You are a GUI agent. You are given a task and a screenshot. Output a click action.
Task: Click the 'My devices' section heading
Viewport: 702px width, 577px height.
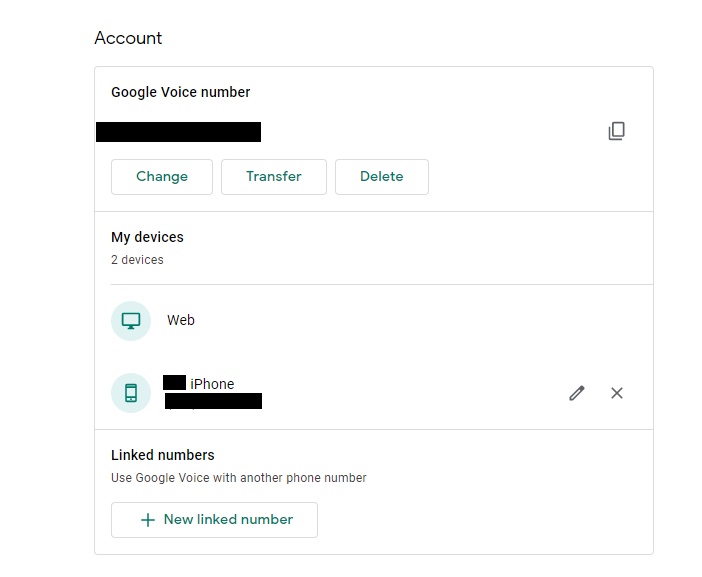pos(147,237)
